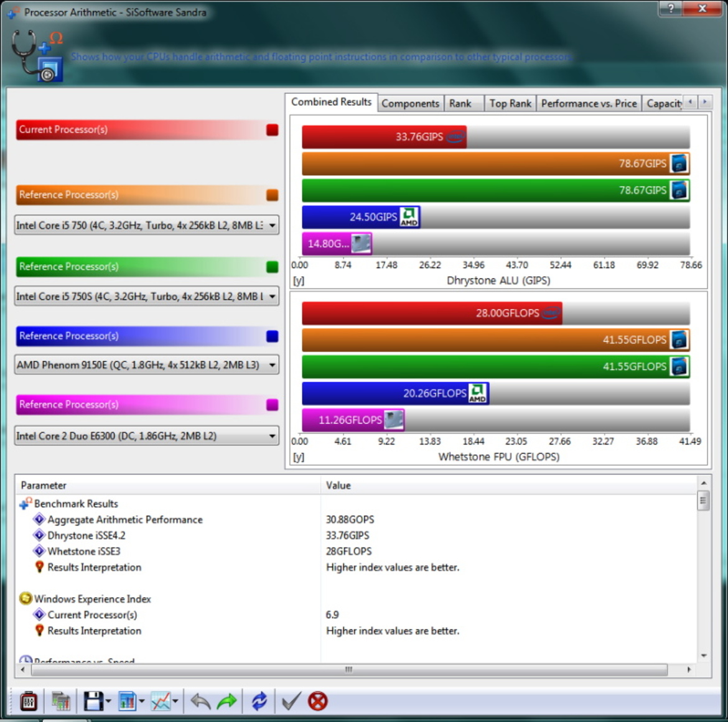Click the magenta 14.80G Dhrystone bar
Viewport: 728px width, 722px height.
pos(337,244)
